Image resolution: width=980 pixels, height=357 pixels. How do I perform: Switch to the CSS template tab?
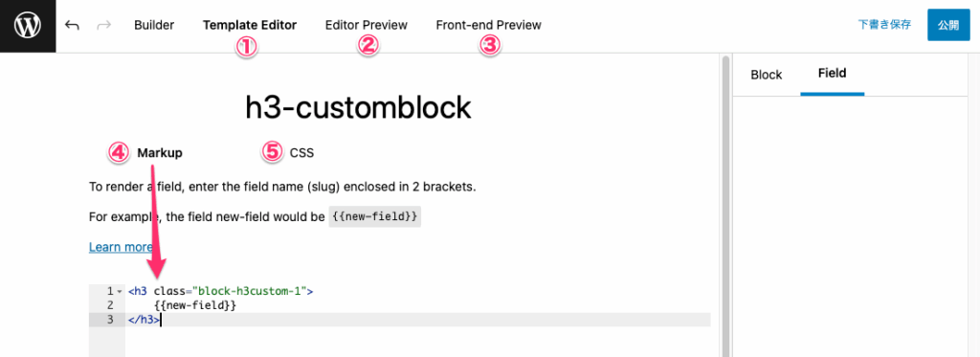point(301,152)
